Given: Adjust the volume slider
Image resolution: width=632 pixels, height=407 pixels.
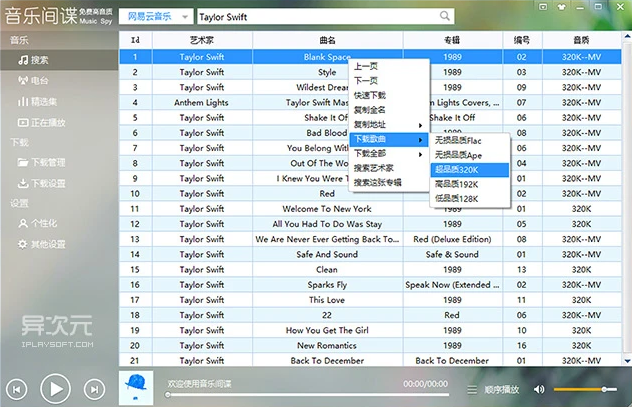Looking at the screenshot, I should [x=585, y=389].
